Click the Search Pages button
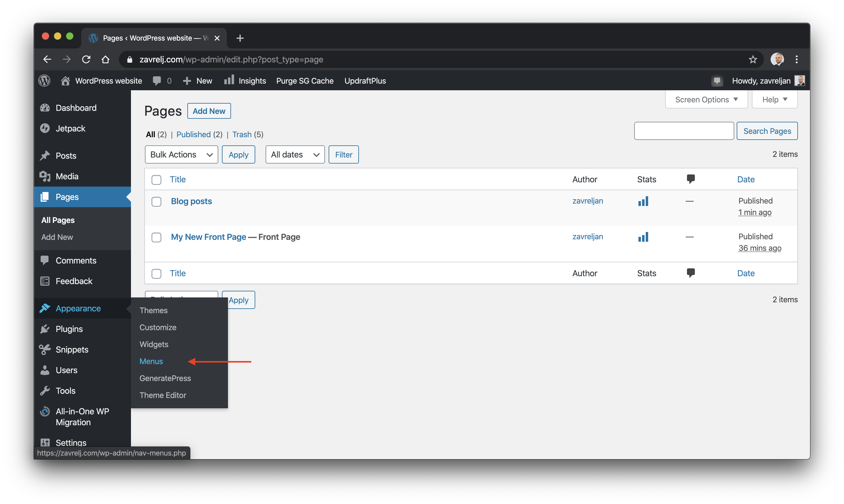Viewport: 844px width, 504px height. pyautogui.click(x=767, y=131)
